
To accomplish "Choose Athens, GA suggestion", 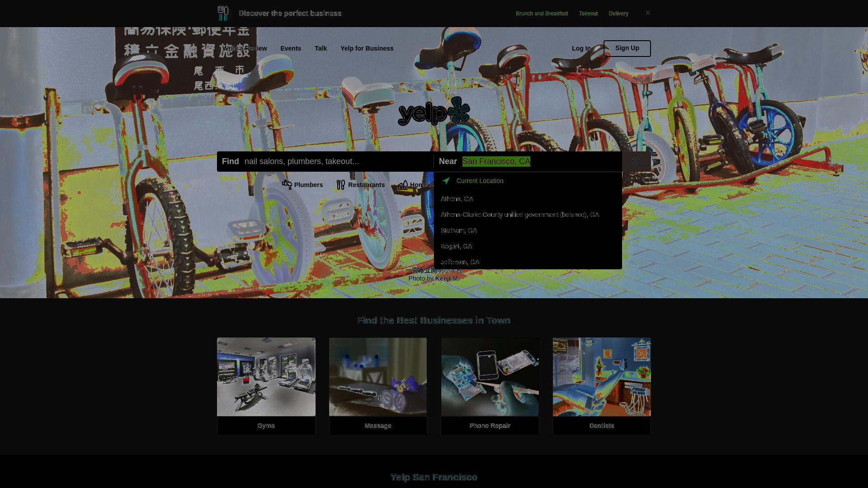I will 528,199.
